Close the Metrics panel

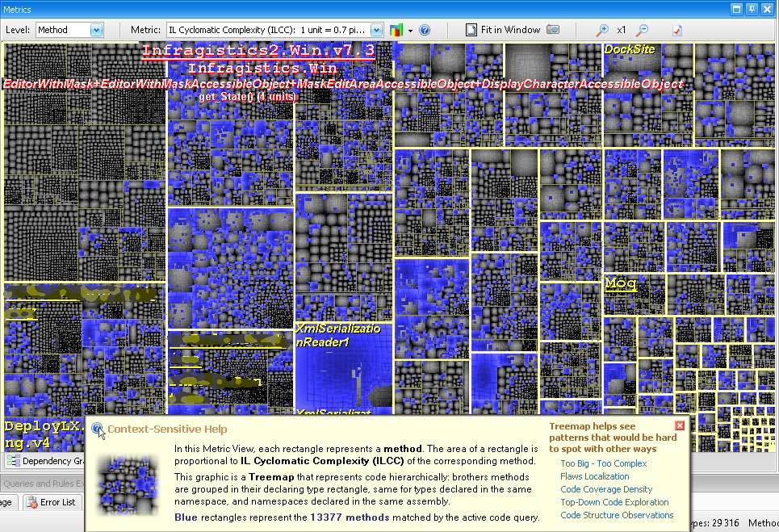tap(767, 9)
